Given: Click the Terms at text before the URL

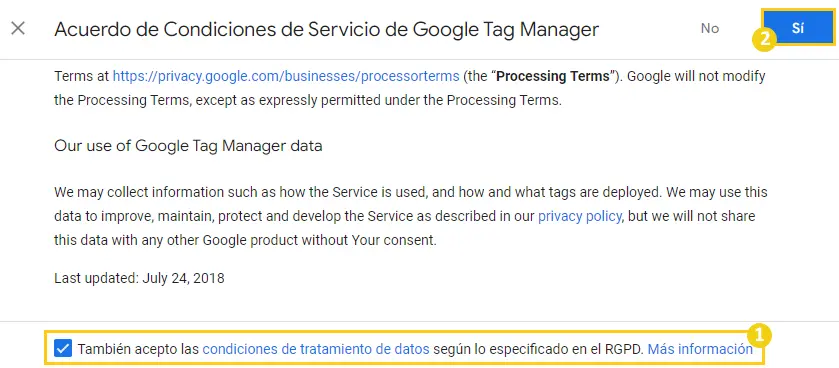Looking at the screenshot, I should [x=82, y=76].
